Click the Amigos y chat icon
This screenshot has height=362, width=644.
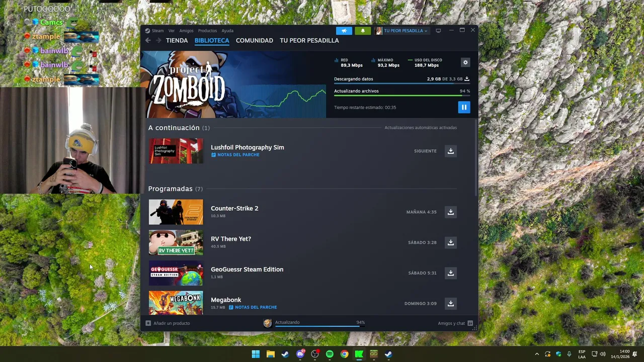coord(470,323)
